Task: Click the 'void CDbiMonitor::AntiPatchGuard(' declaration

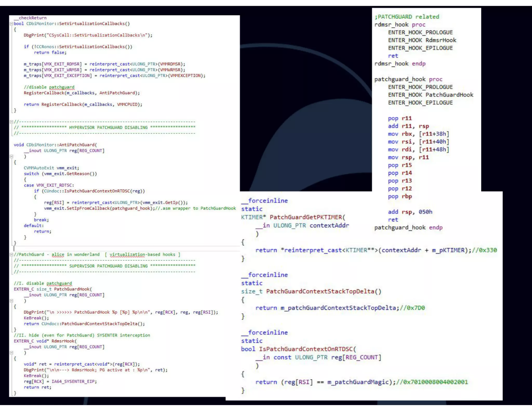Action: click(55, 145)
